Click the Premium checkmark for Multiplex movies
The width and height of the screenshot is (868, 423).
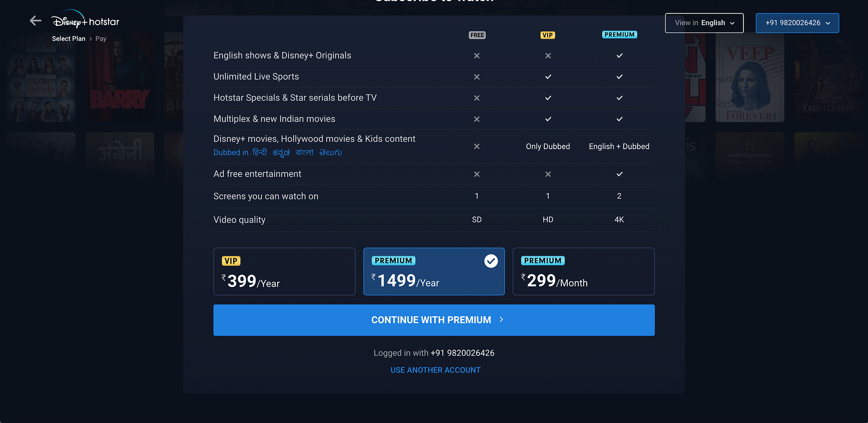[x=619, y=119]
